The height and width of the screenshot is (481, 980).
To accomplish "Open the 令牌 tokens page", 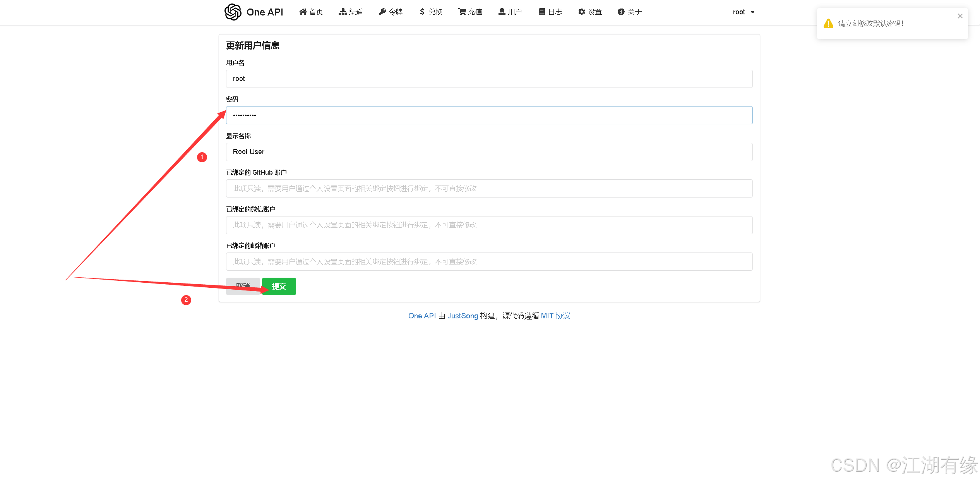I will [x=391, y=12].
